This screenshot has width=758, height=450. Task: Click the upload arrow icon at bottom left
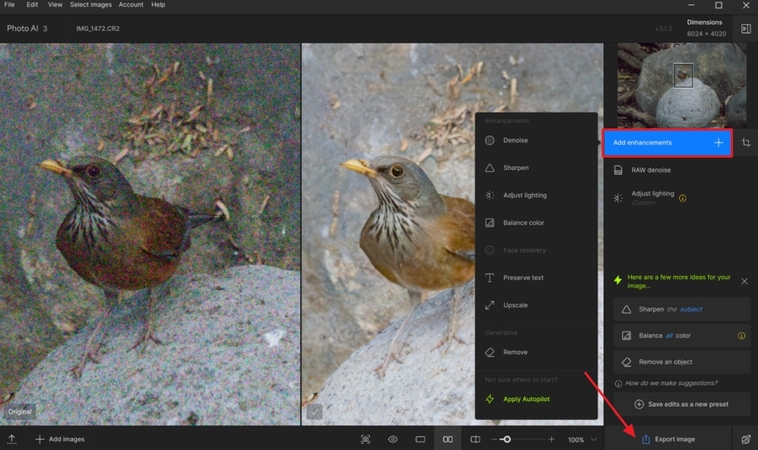tap(12, 439)
